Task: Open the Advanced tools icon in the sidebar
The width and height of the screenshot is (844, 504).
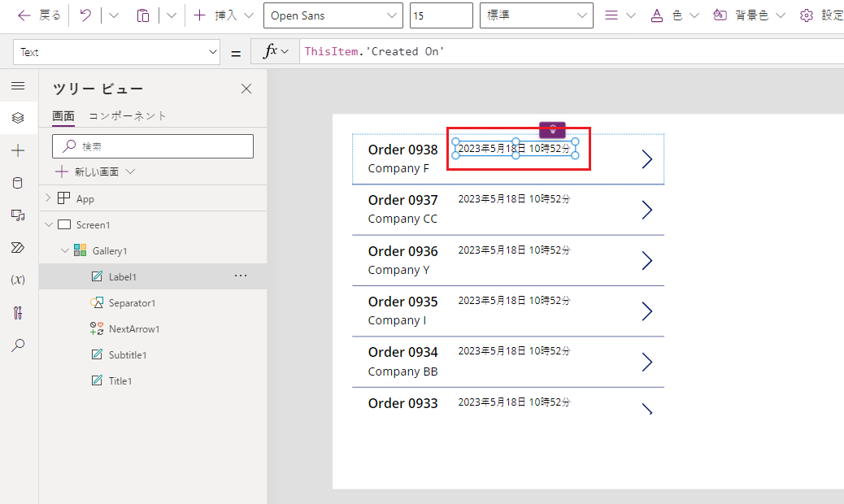Action: pos(18,312)
